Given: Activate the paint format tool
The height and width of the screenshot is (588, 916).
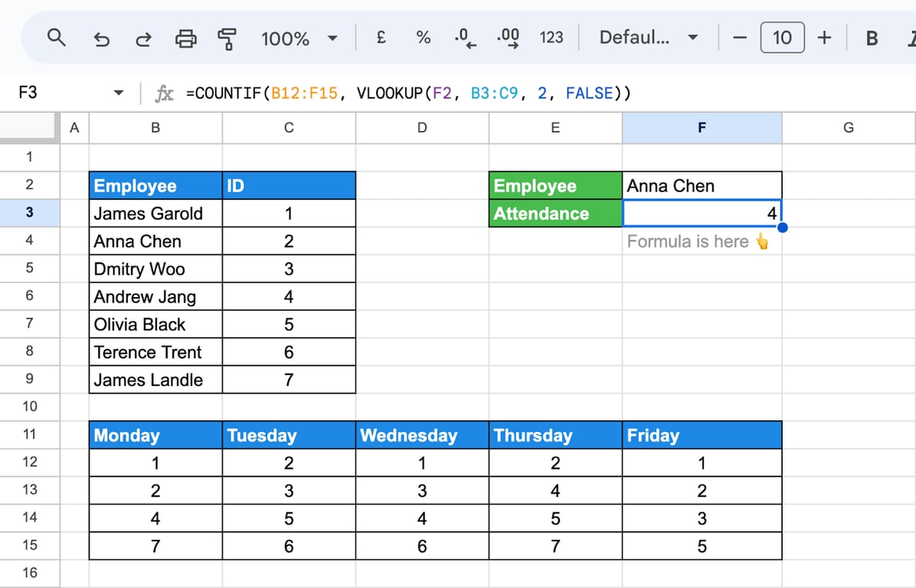Looking at the screenshot, I should (227, 38).
